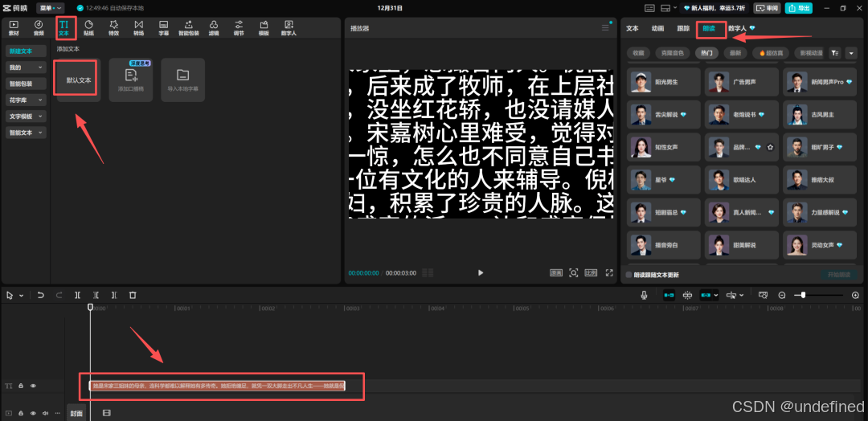Toggle the preview axis icon before zoom out

point(764,296)
